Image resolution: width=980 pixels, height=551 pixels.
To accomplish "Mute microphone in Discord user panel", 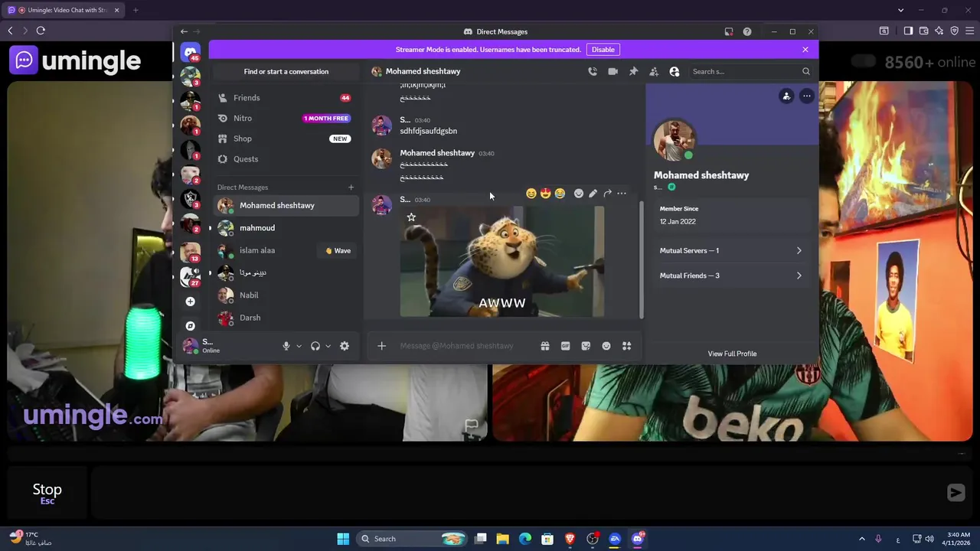I will coord(286,346).
